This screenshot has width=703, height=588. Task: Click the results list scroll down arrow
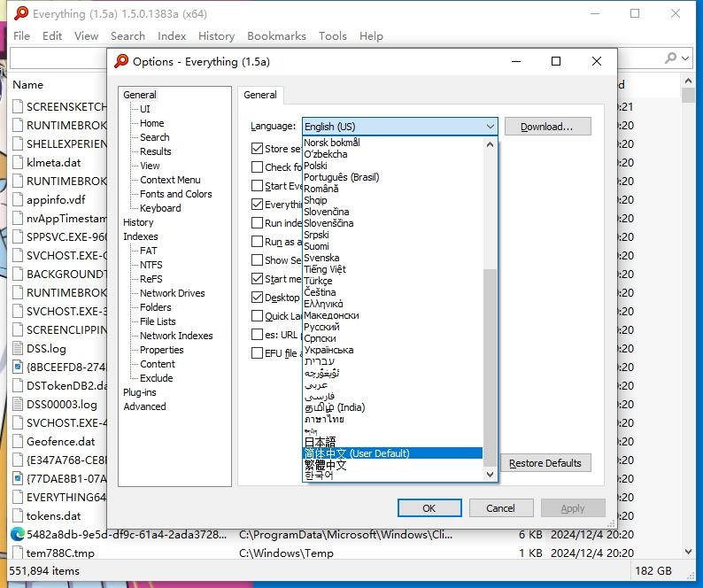tap(689, 552)
